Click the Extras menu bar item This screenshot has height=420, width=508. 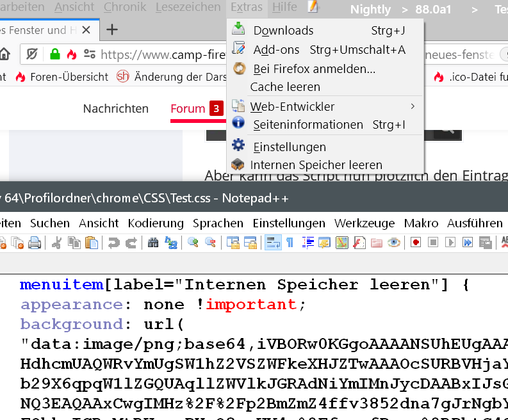click(247, 7)
